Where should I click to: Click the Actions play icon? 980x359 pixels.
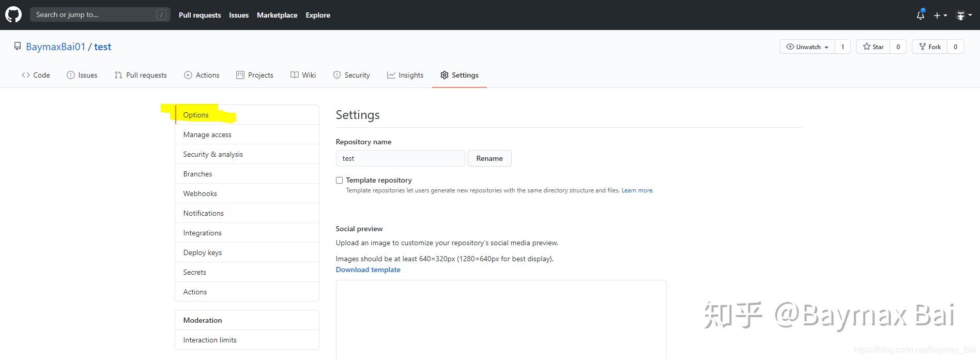coord(188,75)
